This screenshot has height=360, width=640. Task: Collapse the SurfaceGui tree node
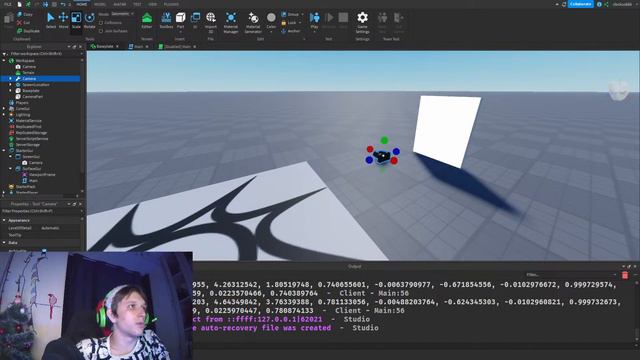11,169
